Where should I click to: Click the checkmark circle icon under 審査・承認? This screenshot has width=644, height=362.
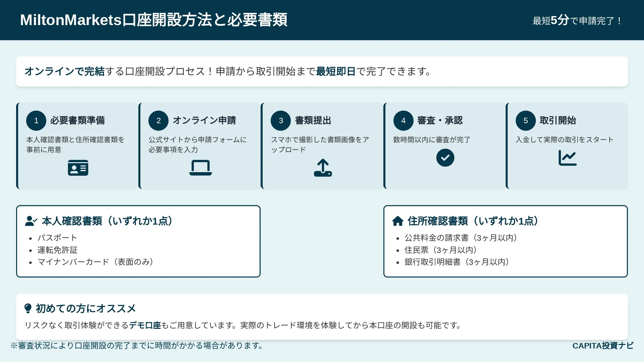(445, 158)
